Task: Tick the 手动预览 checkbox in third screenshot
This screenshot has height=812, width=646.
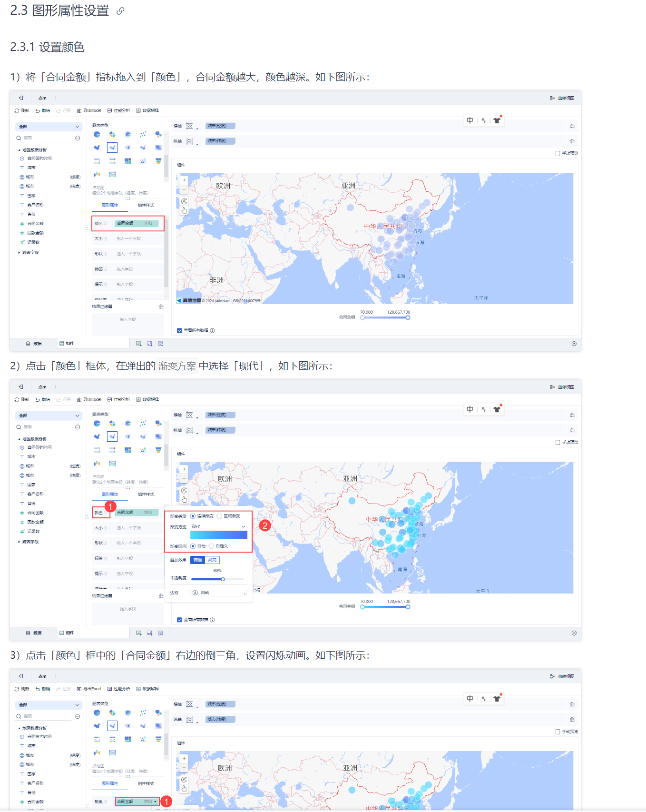Action: pos(558,732)
